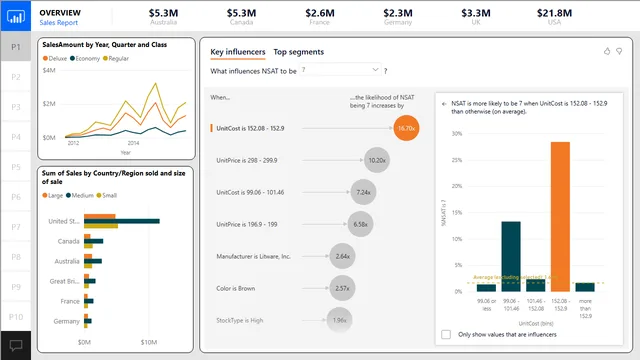Select the Canada $5.3M card
The height and width of the screenshot is (360, 640).
click(x=241, y=16)
